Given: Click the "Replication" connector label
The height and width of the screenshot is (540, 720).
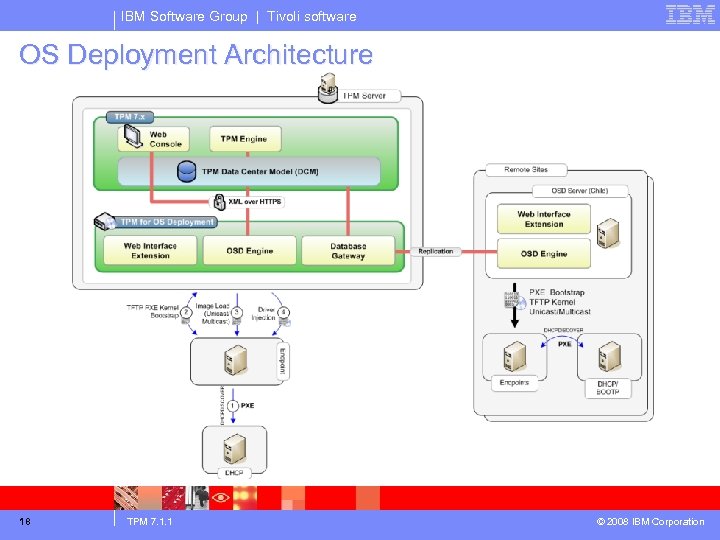Looking at the screenshot, I should point(436,251).
